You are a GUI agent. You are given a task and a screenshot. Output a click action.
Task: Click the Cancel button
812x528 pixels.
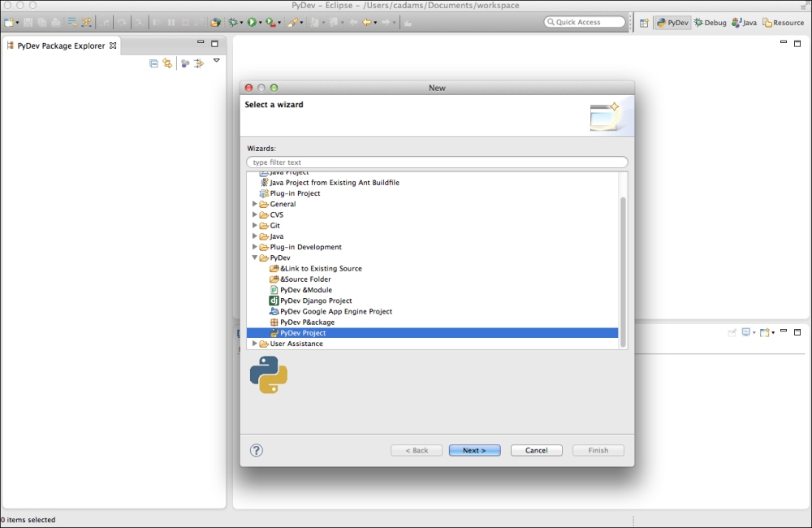click(x=536, y=450)
